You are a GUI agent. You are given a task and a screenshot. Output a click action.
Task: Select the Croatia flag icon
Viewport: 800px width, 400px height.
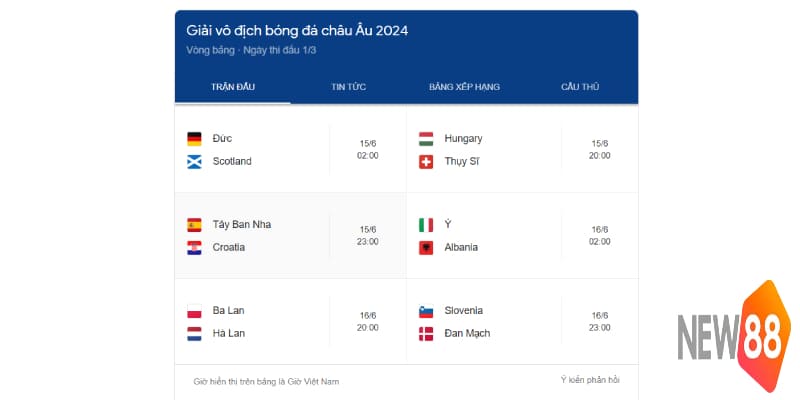click(194, 247)
